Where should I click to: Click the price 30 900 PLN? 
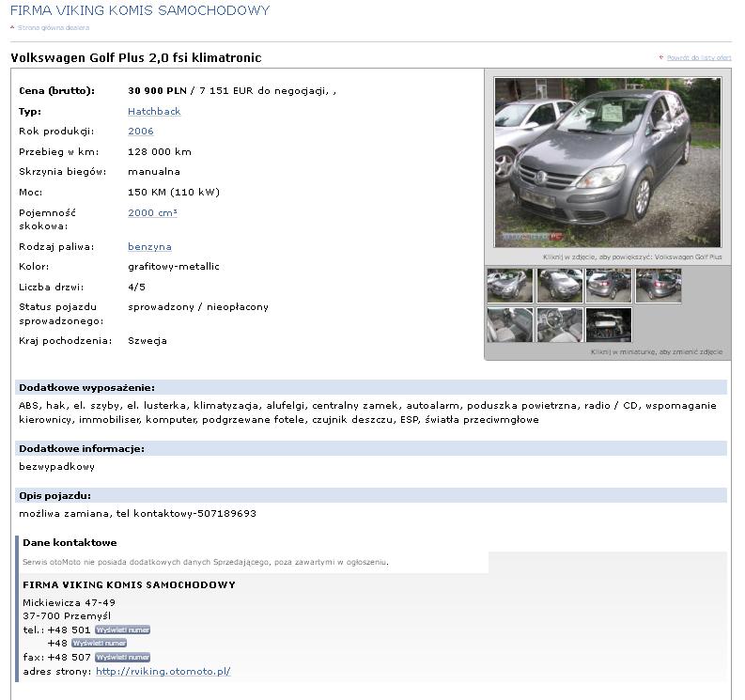(157, 90)
